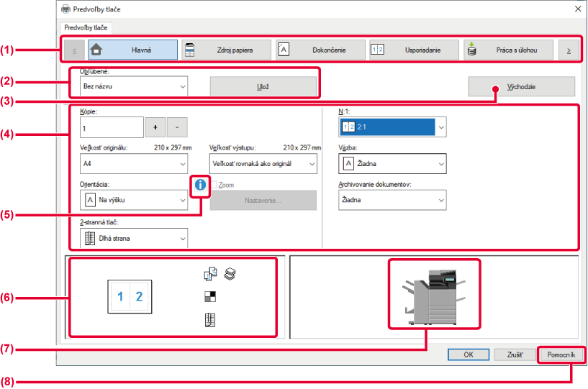Open the Dokončenie tab
The width and height of the screenshot is (588, 389).
pyautogui.click(x=320, y=50)
